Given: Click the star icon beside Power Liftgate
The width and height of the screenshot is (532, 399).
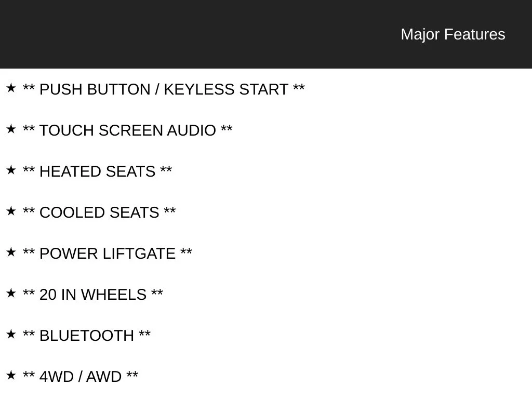Looking at the screenshot, I should tap(11, 252).
